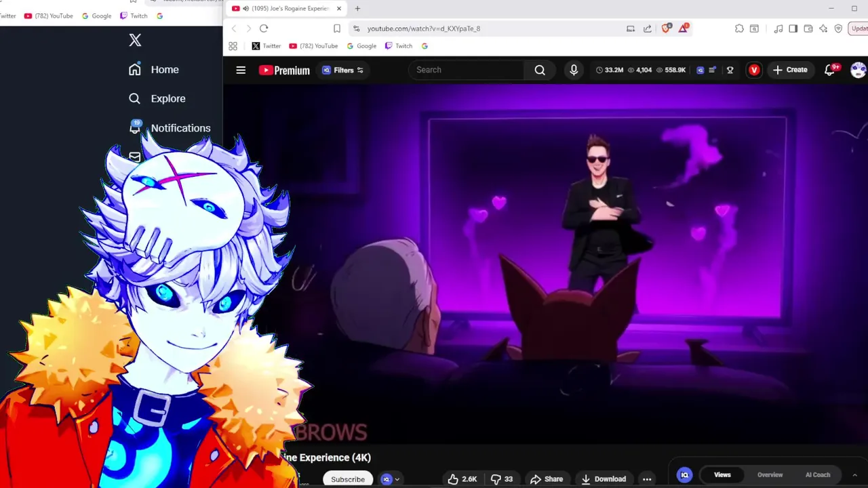Image resolution: width=868 pixels, height=488 pixels.
Task: Click the browser back arrow
Action: pyautogui.click(x=234, y=28)
